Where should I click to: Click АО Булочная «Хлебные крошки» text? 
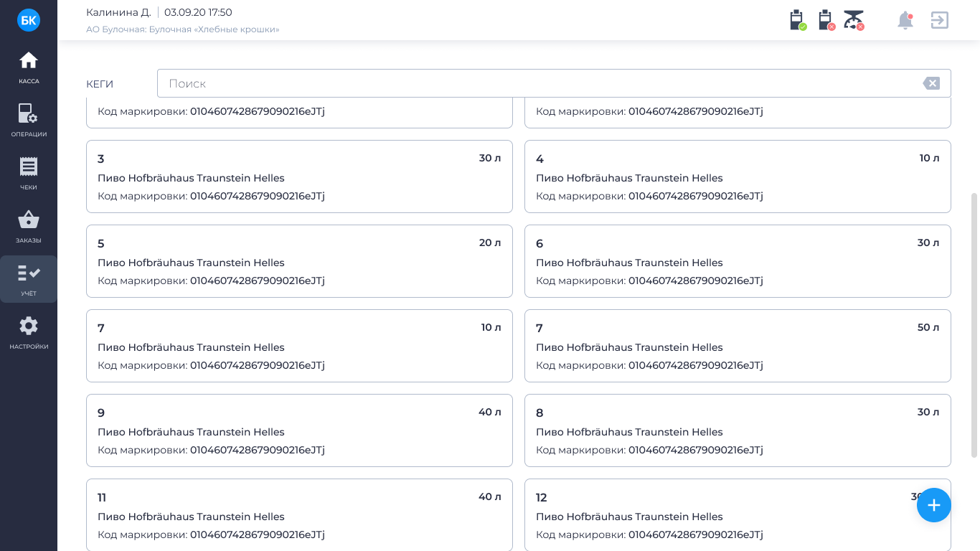coord(183,29)
